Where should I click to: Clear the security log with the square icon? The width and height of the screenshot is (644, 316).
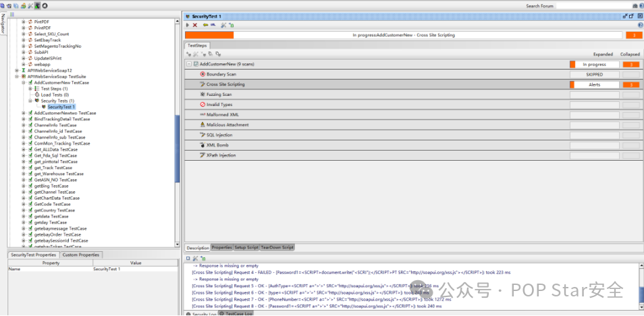click(x=188, y=259)
